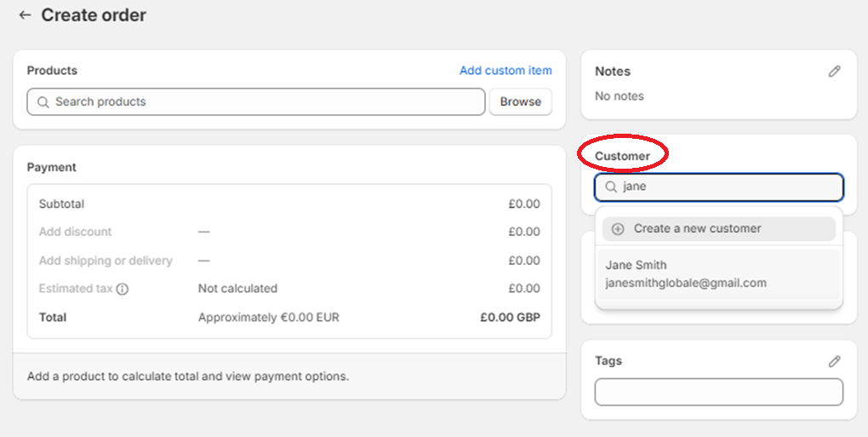Click the No notes text
This screenshot has height=437, width=868.
620,96
